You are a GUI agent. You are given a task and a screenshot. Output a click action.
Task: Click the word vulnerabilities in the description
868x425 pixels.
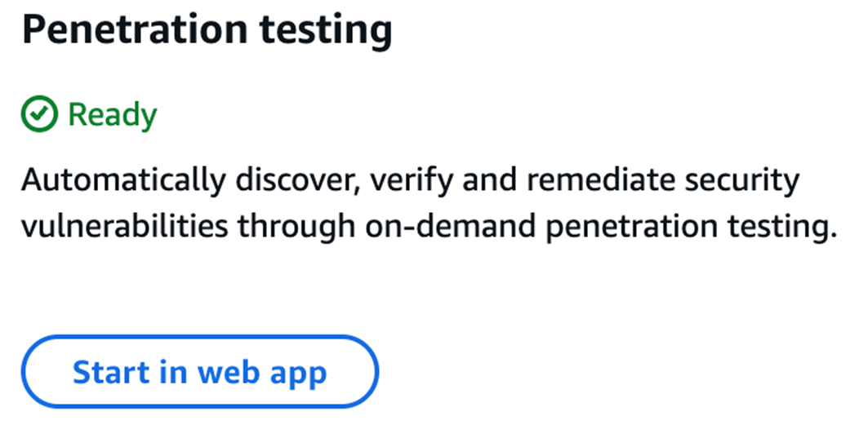[x=122, y=227]
